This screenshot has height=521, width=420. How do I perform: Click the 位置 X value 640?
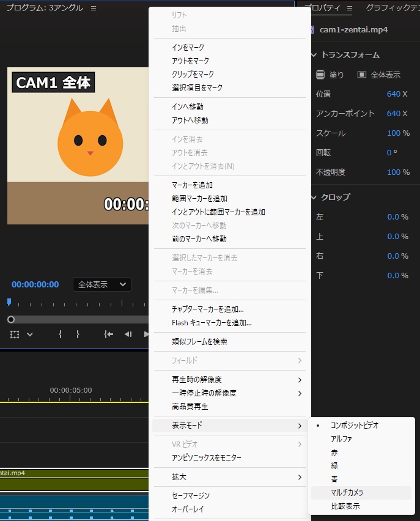coord(394,94)
